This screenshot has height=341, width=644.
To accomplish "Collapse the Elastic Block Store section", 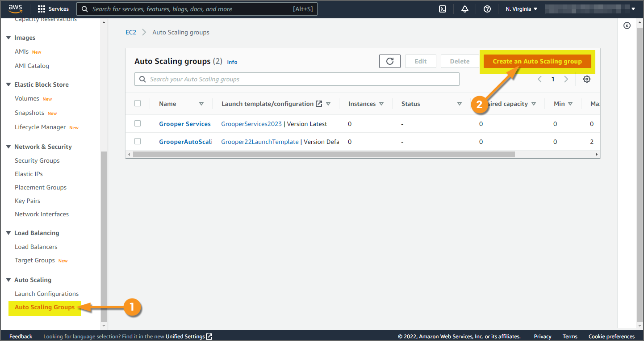I will (8, 84).
